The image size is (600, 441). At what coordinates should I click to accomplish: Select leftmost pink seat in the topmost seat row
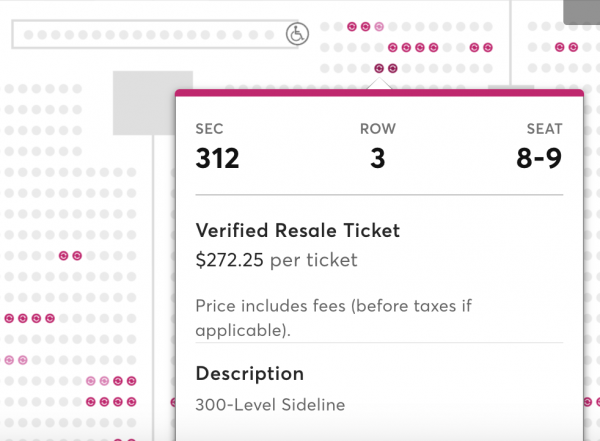pyautogui.click(x=352, y=26)
